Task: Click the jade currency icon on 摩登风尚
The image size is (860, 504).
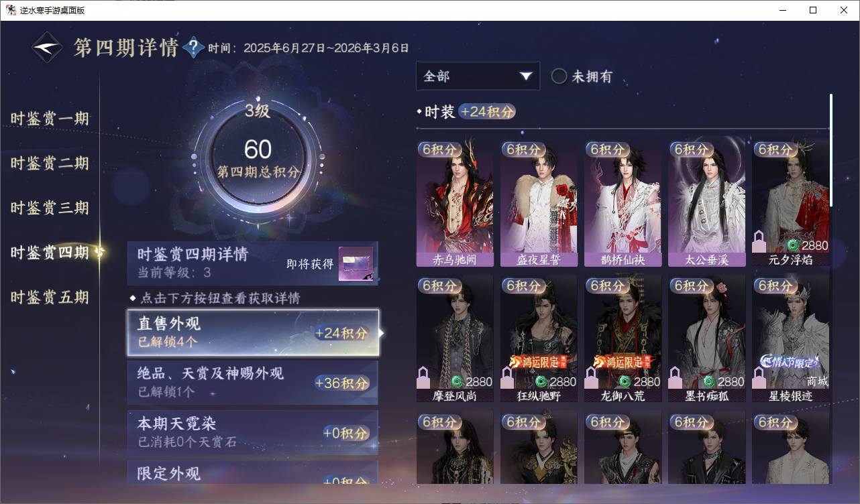Action: (x=458, y=382)
